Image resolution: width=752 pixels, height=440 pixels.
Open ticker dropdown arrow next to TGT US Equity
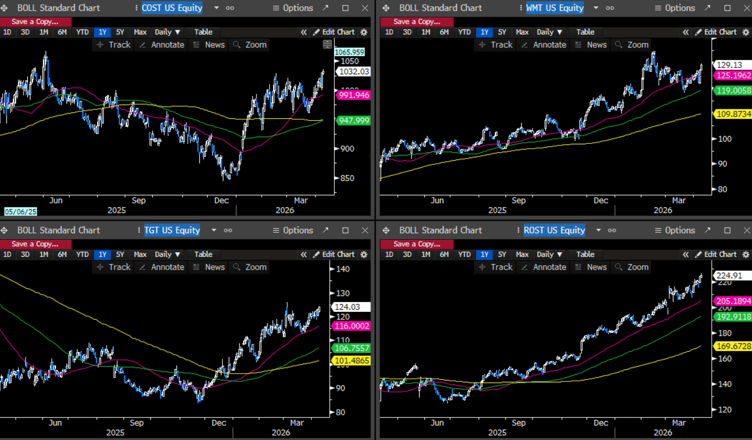[214, 230]
